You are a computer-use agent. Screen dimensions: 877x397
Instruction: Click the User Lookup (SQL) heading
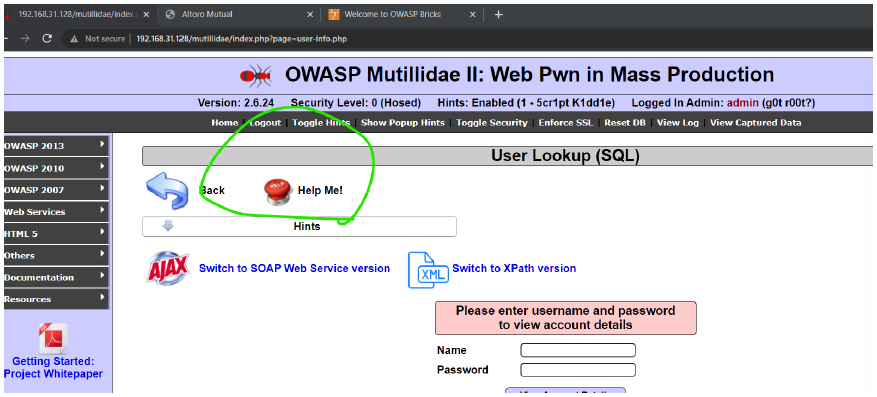coord(565,156)
